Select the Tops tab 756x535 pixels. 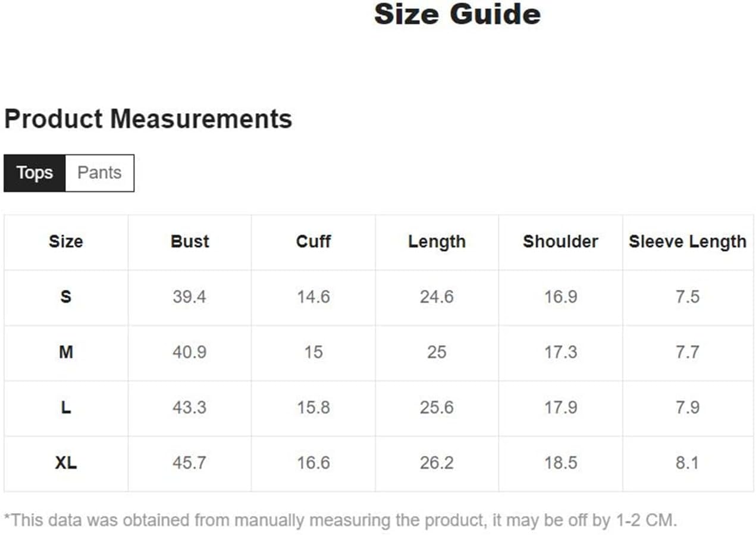point(34,173)
